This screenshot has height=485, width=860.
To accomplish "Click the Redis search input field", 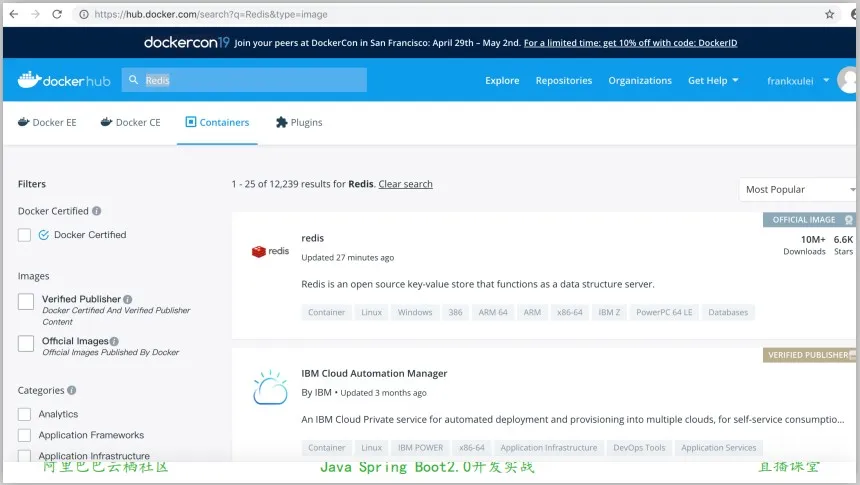I will pyautogui.click(x=250, y=80).
